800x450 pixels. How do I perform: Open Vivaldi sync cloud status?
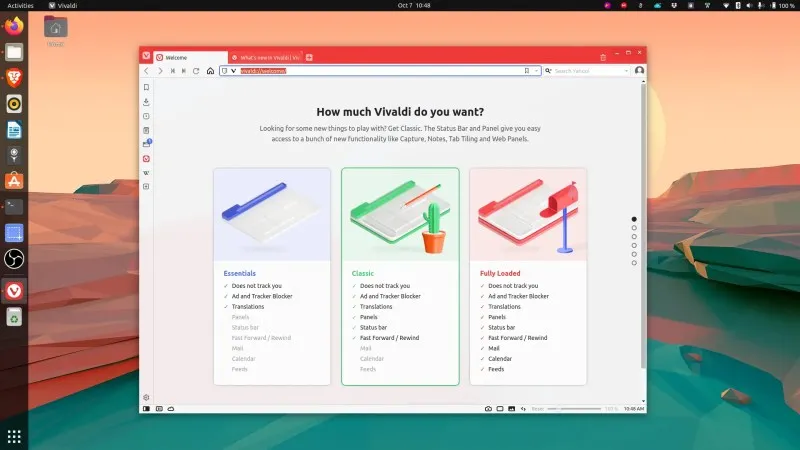tap(171, 409)
